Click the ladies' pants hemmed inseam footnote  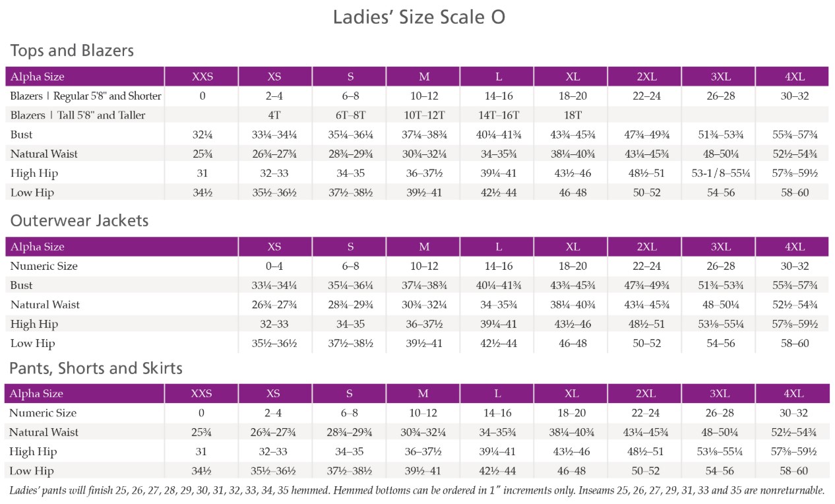click(417, 491)
